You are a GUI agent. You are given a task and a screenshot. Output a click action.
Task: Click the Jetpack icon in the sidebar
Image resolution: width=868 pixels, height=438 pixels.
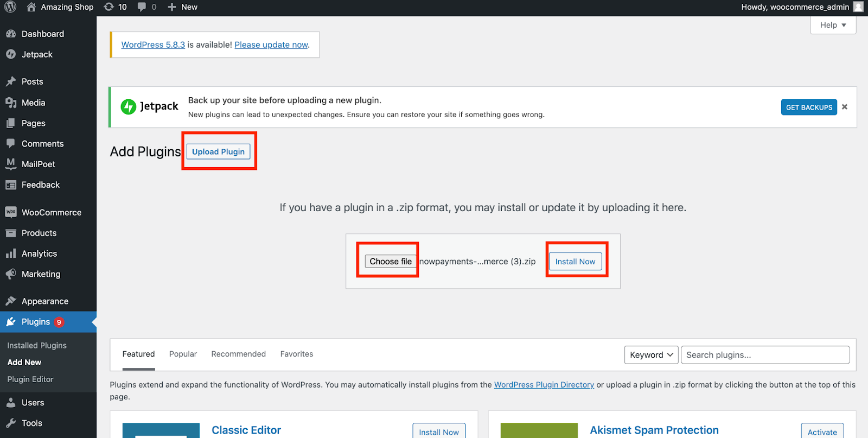pyautogui.click(x=11, y=54)
